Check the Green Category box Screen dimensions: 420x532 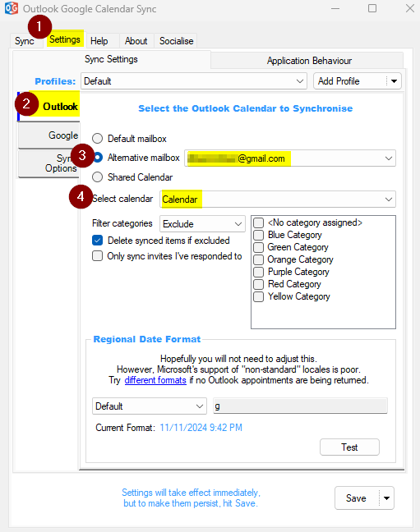[259, 247]
